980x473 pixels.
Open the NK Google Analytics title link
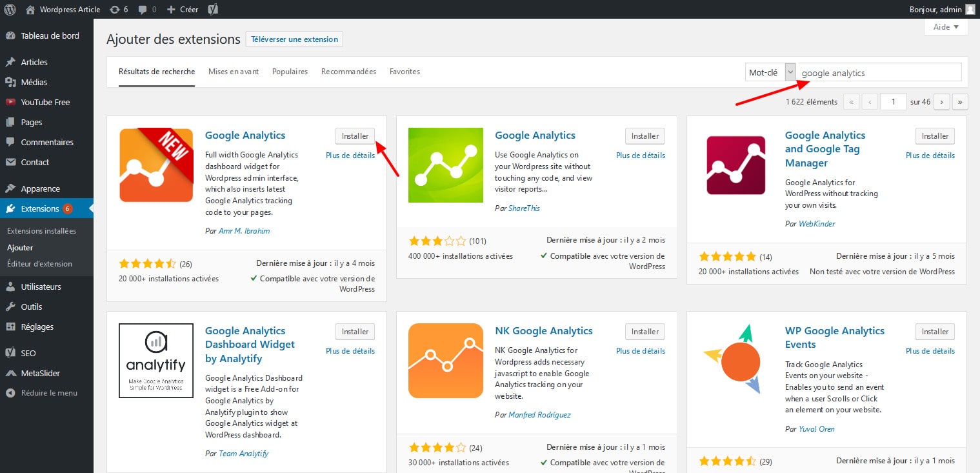(543, 331)
